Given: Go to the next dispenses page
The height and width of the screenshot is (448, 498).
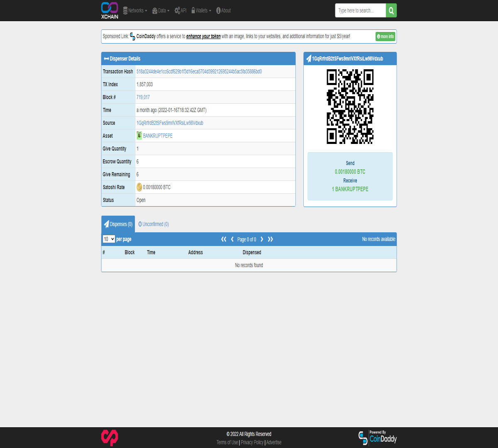Looking at the screenshot, I should pyautogui.click(x=262, y=239).
